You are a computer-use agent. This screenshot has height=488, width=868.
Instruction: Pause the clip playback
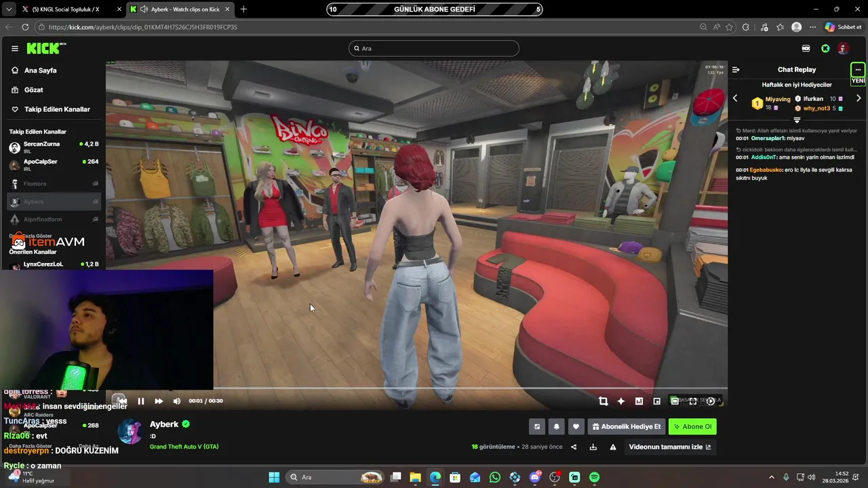tap(141, 401)
